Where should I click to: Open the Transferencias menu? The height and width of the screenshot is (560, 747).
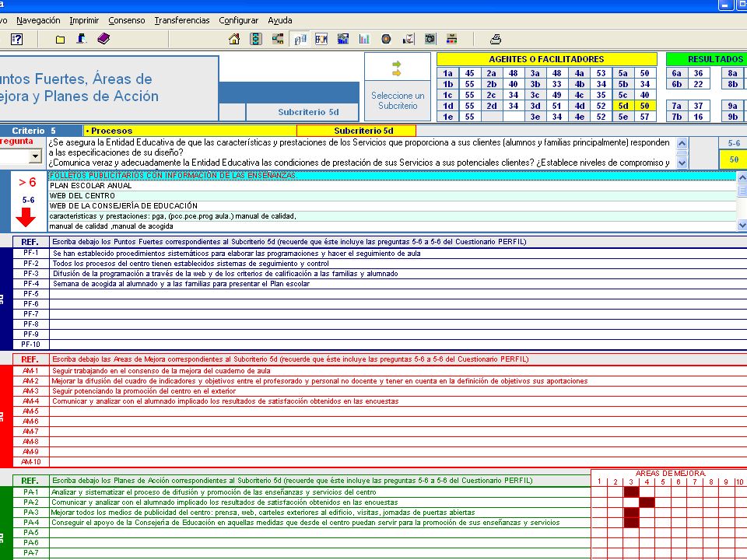(182, 20)
